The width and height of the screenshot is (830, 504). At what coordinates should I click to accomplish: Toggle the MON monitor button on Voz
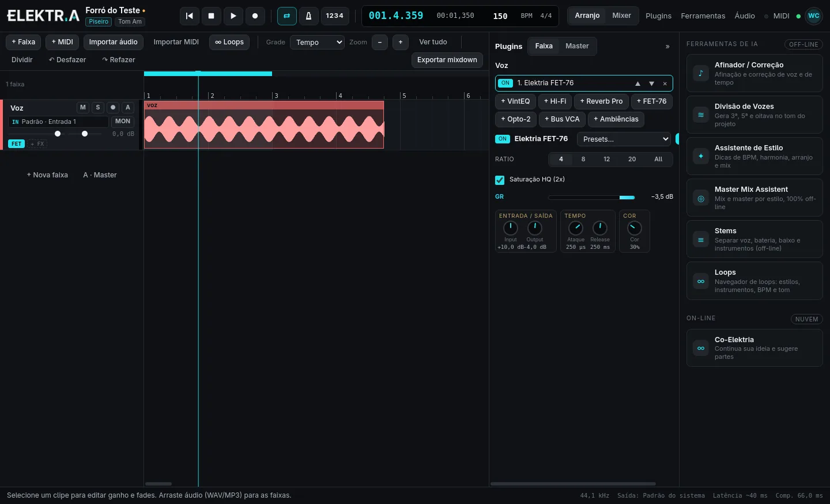(123, 122)
